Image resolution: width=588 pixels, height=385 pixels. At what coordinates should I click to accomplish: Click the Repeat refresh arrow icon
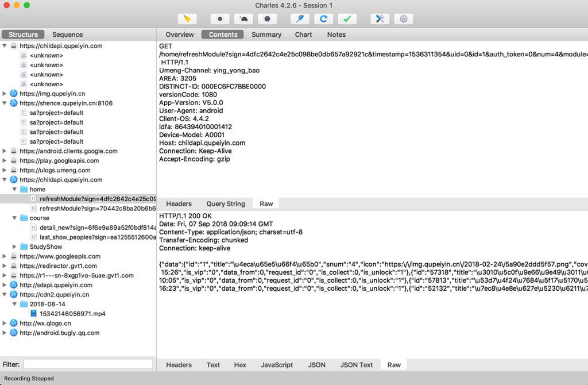[x=324, y=19]
